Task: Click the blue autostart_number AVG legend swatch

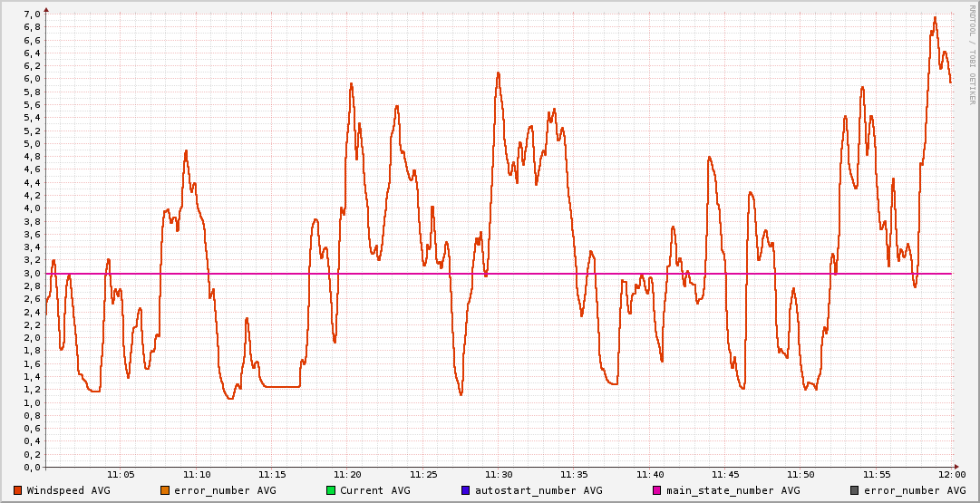Action: 466,490
